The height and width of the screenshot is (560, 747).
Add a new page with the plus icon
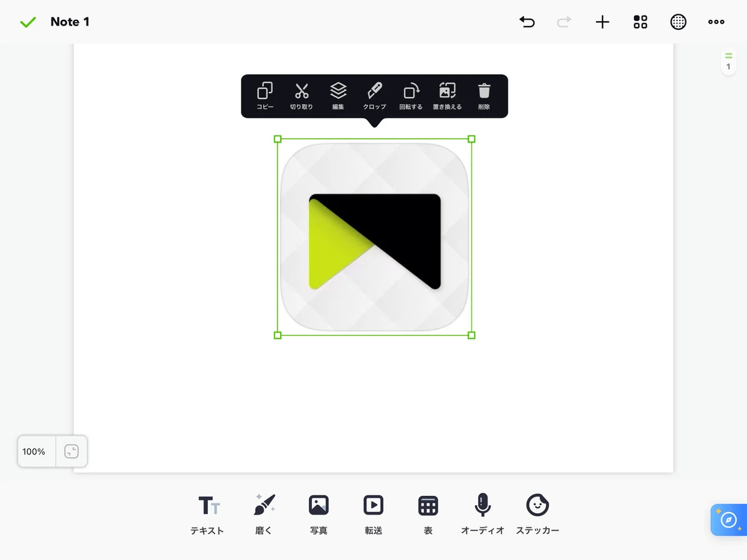click(x=602, y=22)
